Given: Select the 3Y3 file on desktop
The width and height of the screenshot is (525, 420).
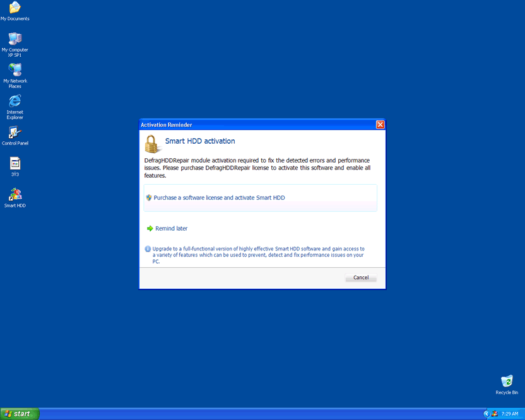Looking at the screenshot, I should tap(15, 163).
